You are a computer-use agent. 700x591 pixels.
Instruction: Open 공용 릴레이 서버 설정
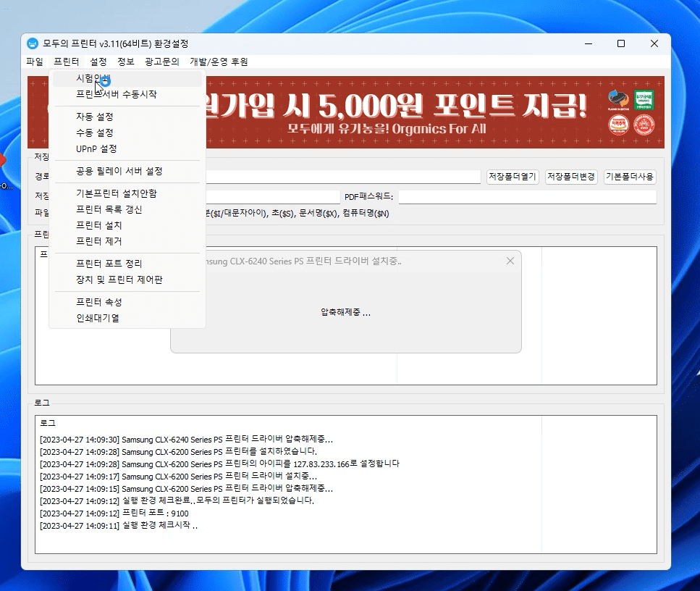click(127, 171)
